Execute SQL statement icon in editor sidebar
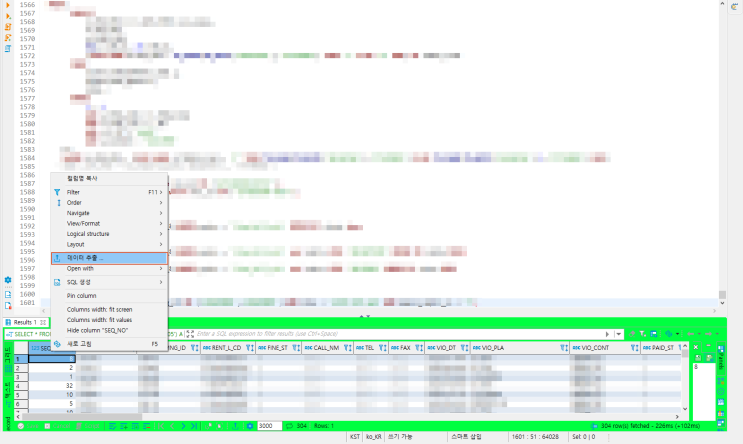 [8, 5]
